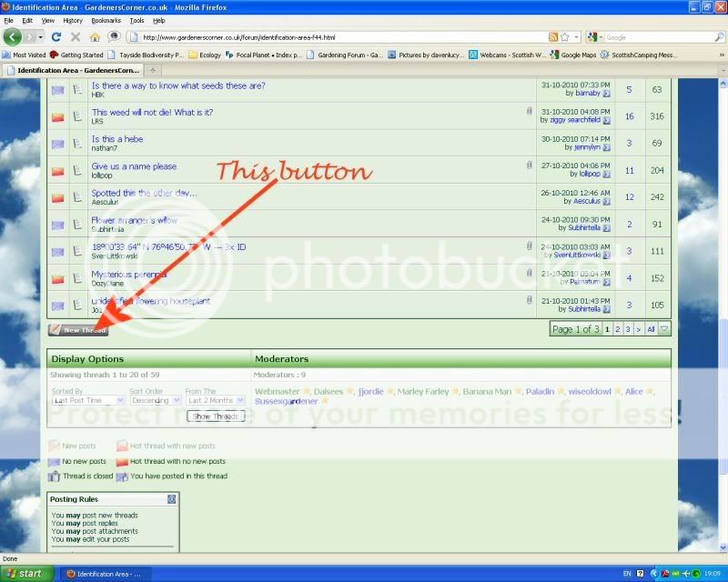Open the page navigation dropdown arrow
This screenshot has width=728, height=582.
click(664, 329)
